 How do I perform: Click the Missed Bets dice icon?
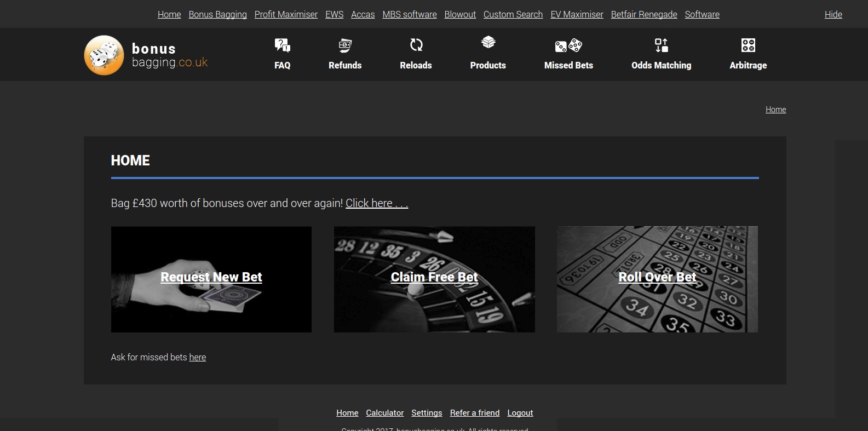point(568,45)
